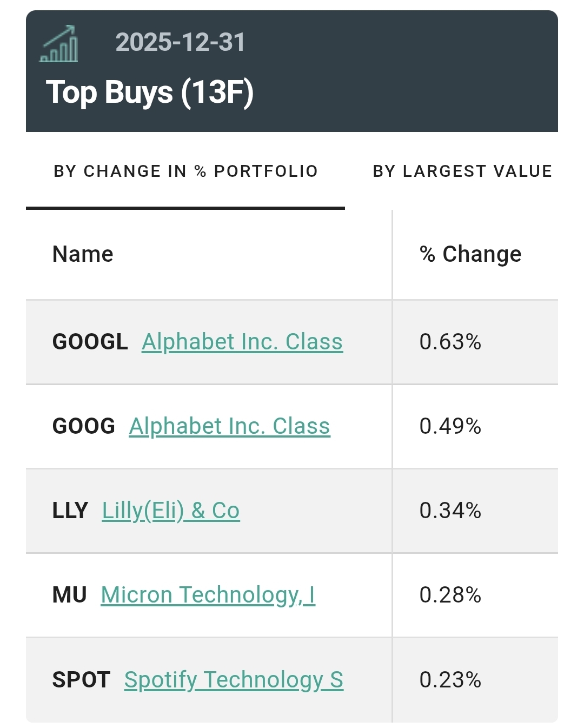This screenshot has height=728, width=584.
Task: Click the 2025-12-31 date label
Action: [180, 42]
